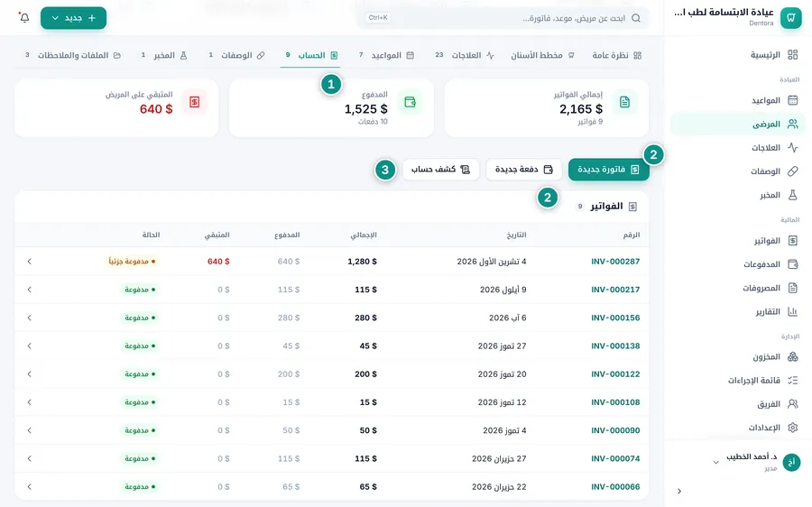Click the search magnifier icon
The width and height of the screenshot is (812, 507).
636,18
